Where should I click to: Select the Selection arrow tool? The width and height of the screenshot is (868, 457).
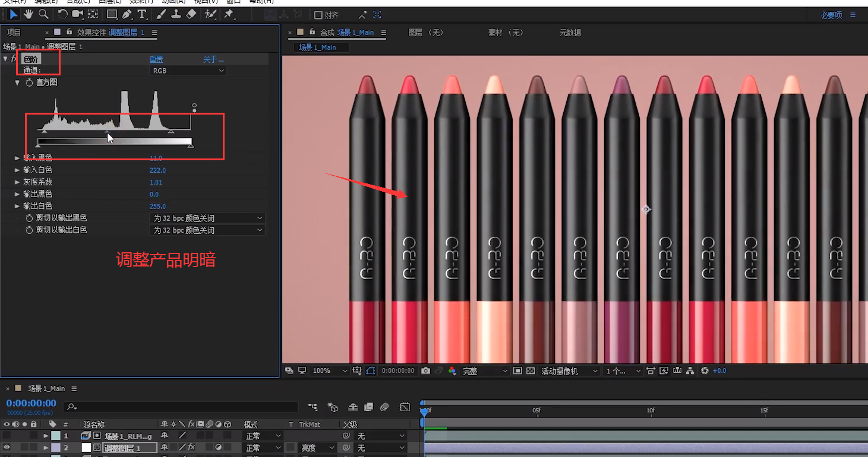13,14
